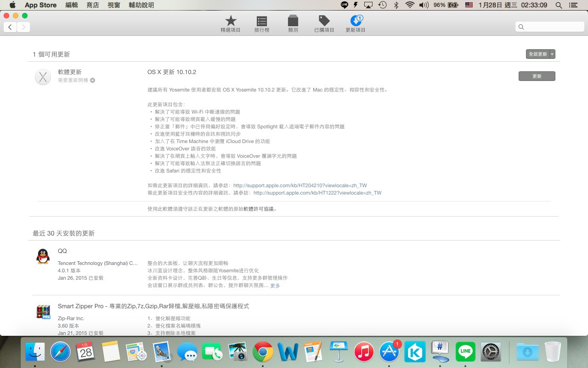Open the AirPlay display menu bar icon
The image size is (588, 368).
click(x=368, y=5)
